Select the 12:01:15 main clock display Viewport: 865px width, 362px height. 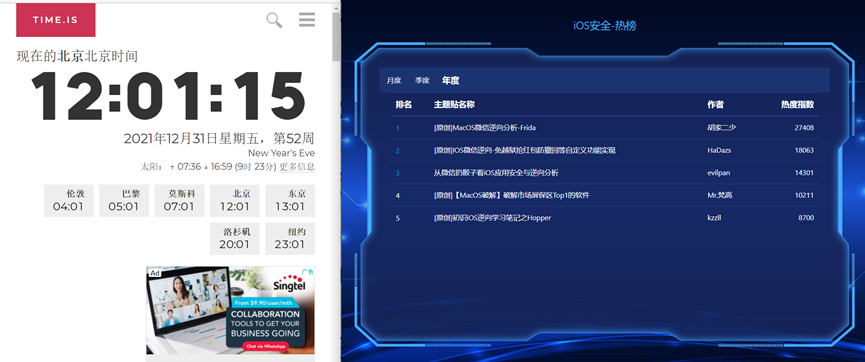click(168, 97)
